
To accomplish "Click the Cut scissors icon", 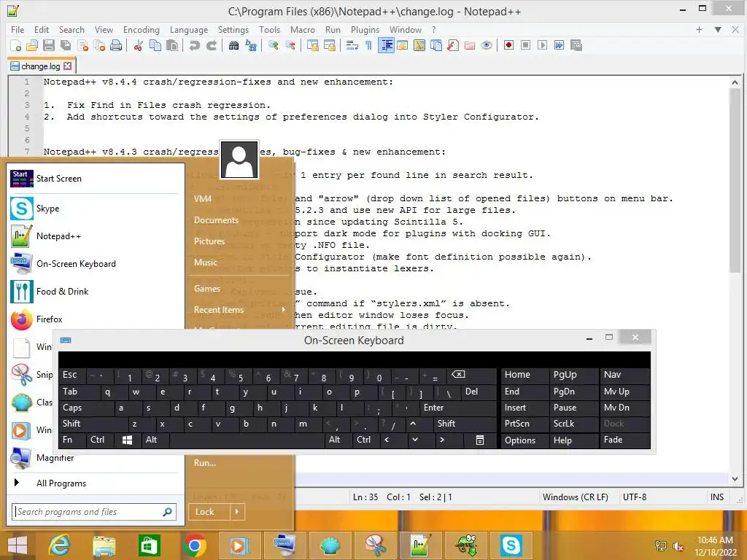I will pos(138,46).
